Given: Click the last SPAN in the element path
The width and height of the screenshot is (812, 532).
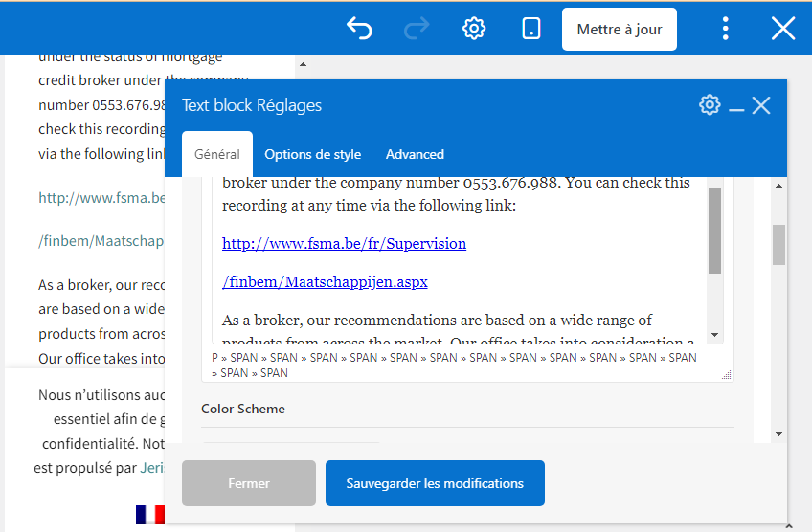Looking at the screenshot, I should (x=274, y=373).
